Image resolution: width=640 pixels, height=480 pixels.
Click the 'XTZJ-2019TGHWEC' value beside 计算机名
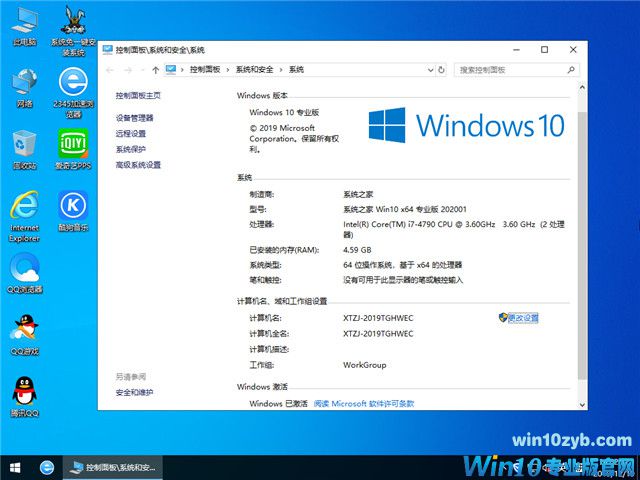[x=378, y=318]
